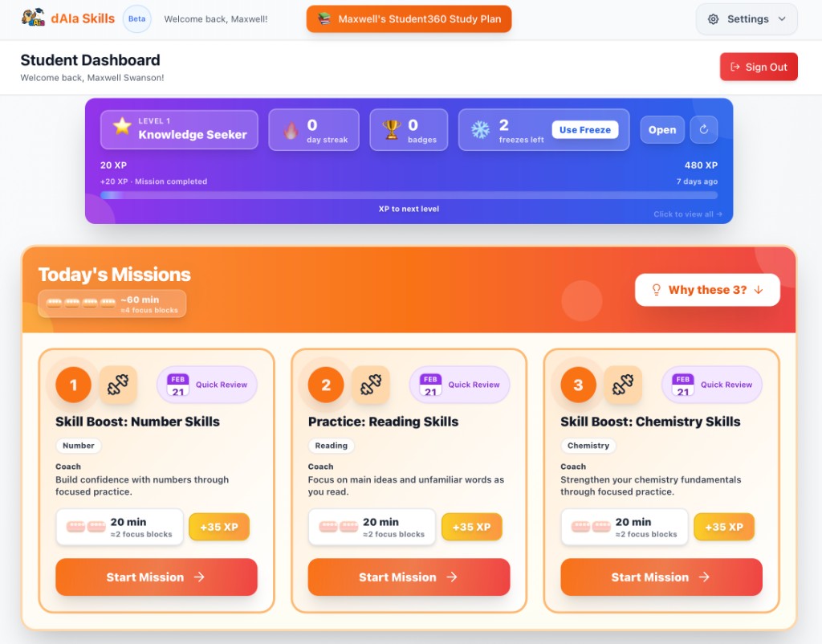Click the refresh icon on the XP banner
The width and height of the screenshot is (822, 644).
pos(704,129)
